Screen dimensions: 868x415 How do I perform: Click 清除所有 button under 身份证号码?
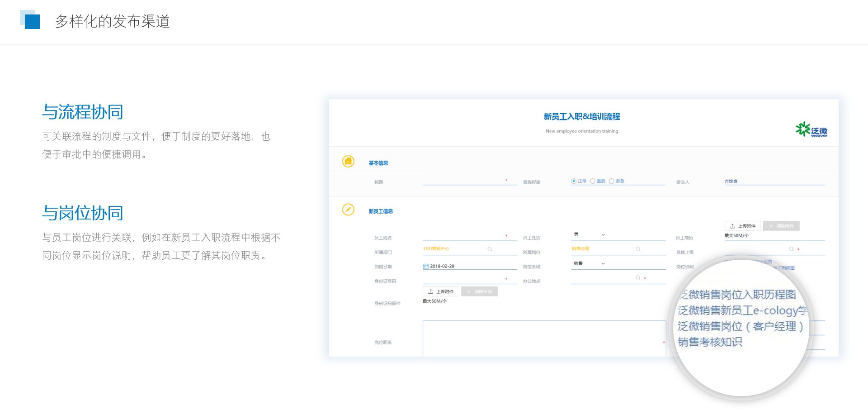[479, 291]
